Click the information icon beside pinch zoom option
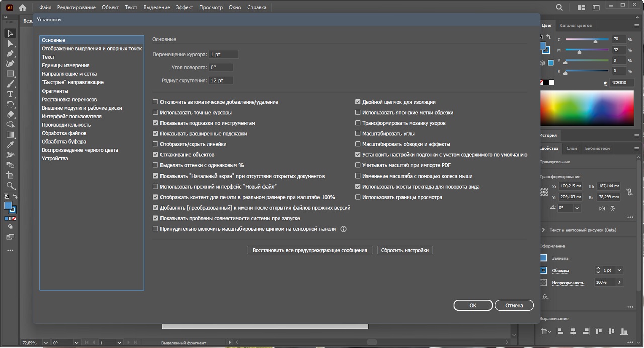The height and width of the screenshot is (348, 644). (344, 229)
